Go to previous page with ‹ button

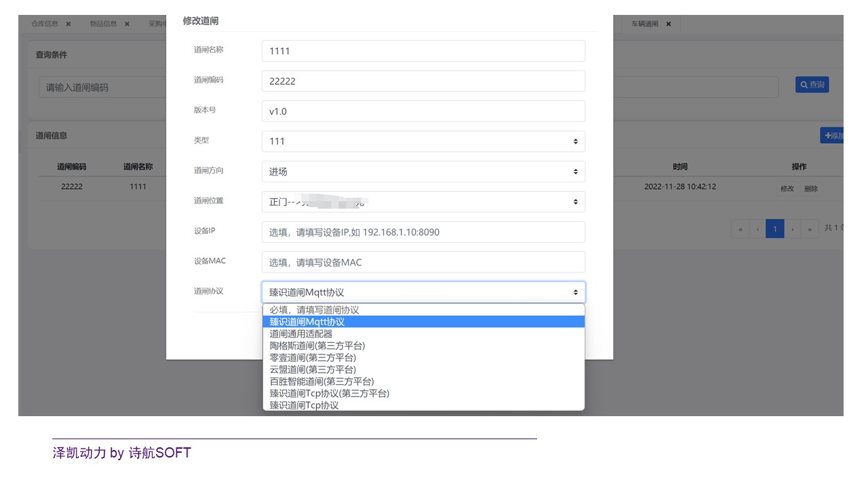(x=757, y=228)
